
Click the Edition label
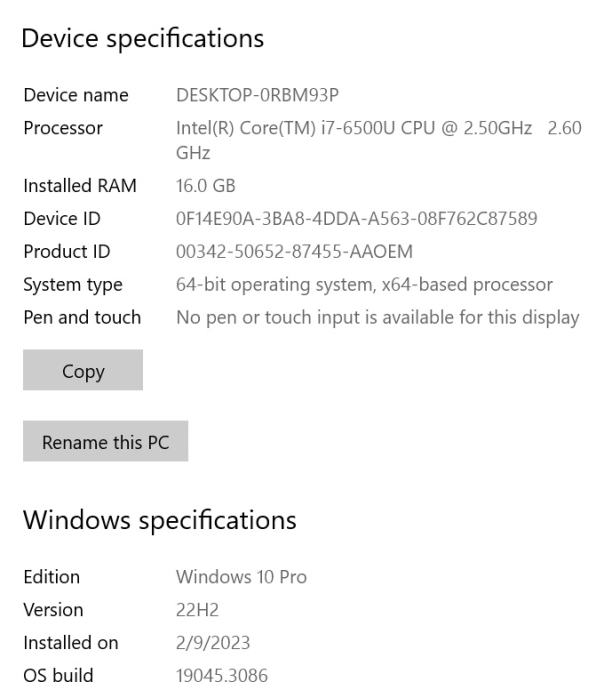point(51,577)
